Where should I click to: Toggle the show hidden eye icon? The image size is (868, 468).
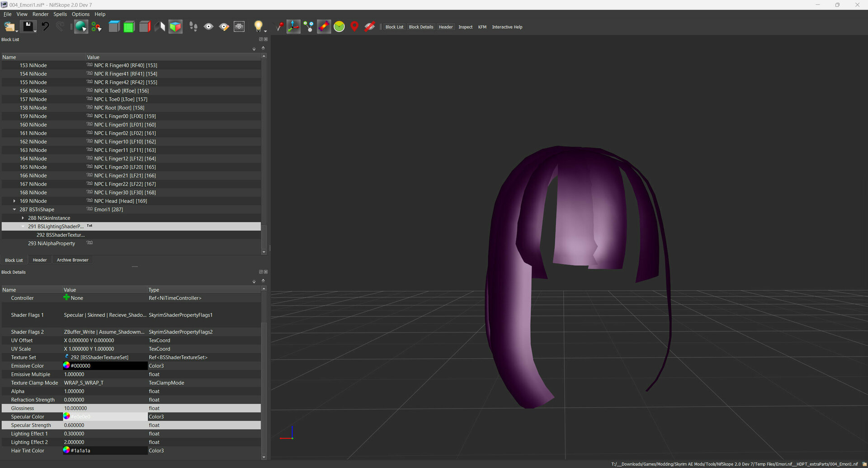point(208,27)
